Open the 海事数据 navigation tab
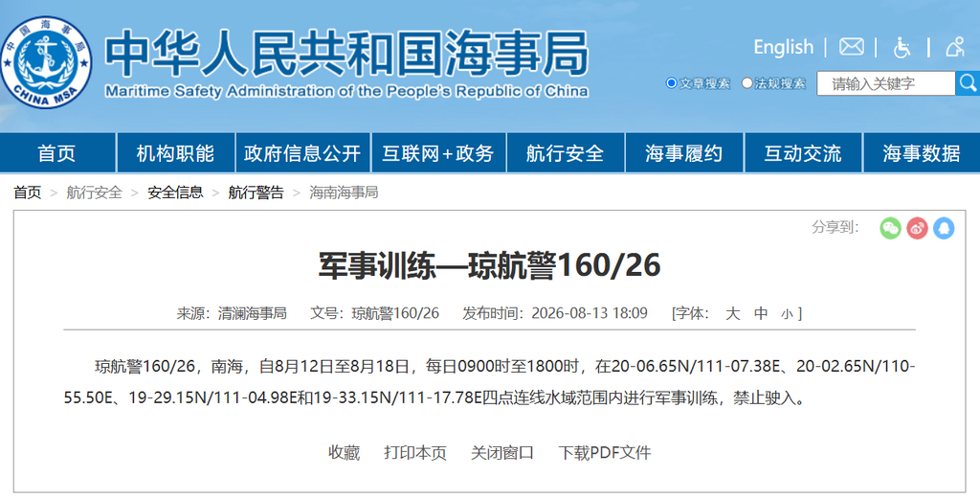 [922, 153]
